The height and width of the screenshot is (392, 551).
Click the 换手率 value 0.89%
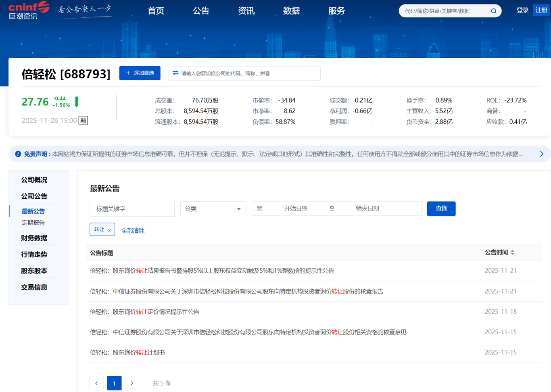(x=444, y=100)
